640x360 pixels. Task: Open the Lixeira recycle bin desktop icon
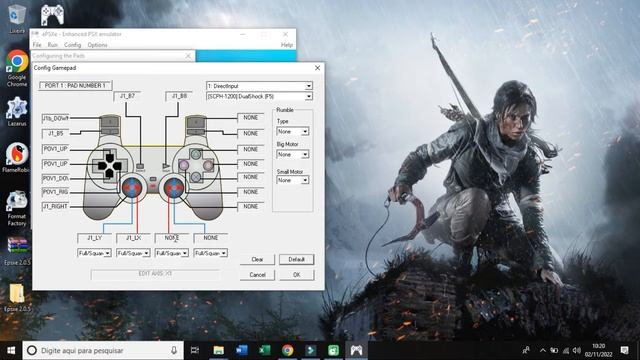pyautogui.click(x=17, y=18)
